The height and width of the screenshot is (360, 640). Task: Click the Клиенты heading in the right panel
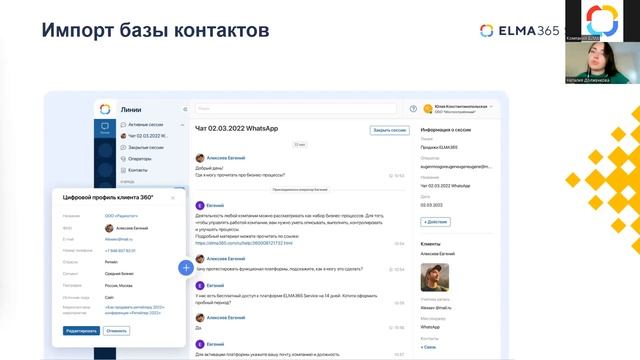coord(431,244)
